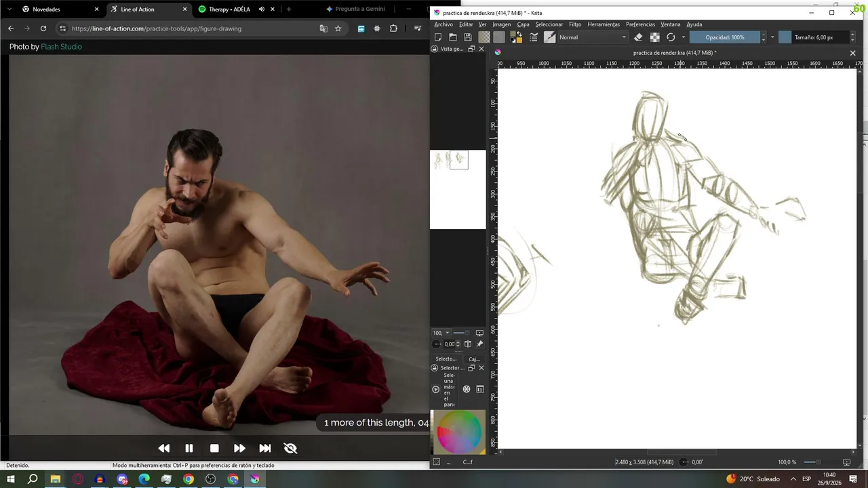Click the mirror view icon in overview
The width and height of the screenshot is (868, 488).
click(x=468, y=344)
